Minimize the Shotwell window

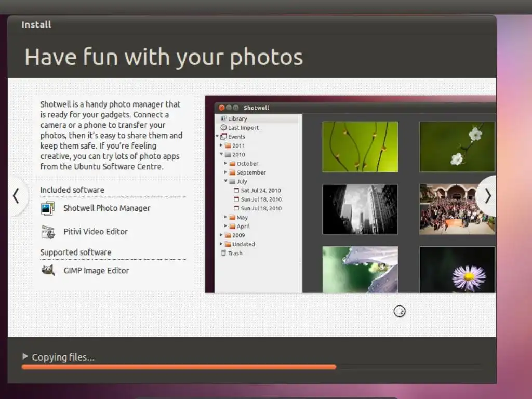pyautogui.click(x=229, y=108)
